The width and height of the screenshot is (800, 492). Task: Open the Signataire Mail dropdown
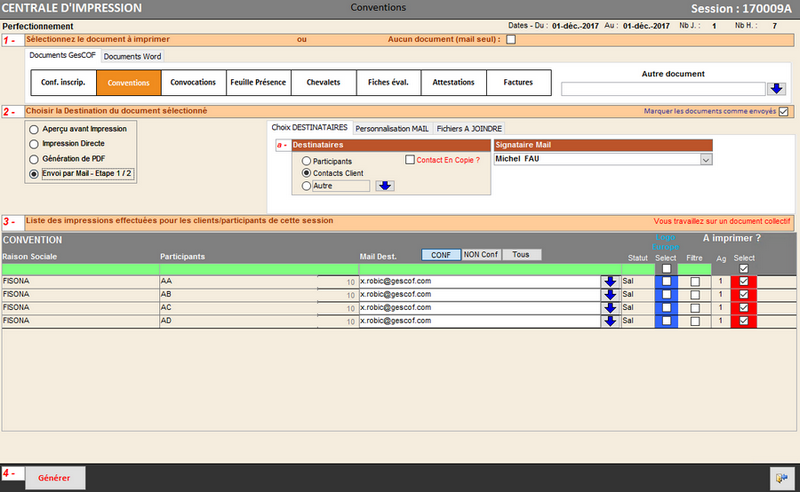pos(706,159)
